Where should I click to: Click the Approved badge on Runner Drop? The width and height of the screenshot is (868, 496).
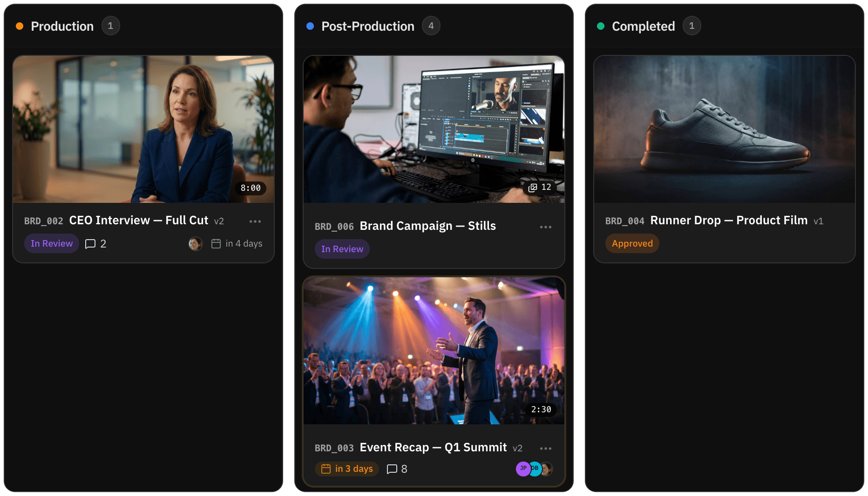[x=632, y=243]
